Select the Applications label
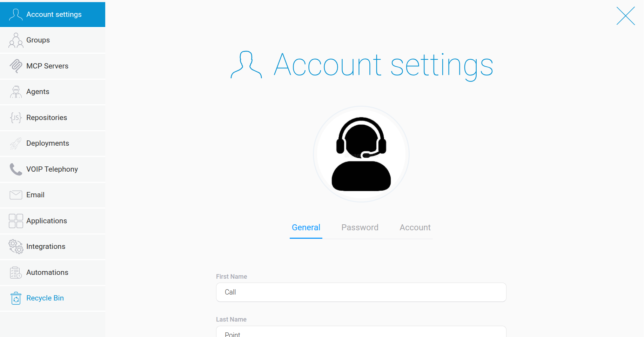 47,221
